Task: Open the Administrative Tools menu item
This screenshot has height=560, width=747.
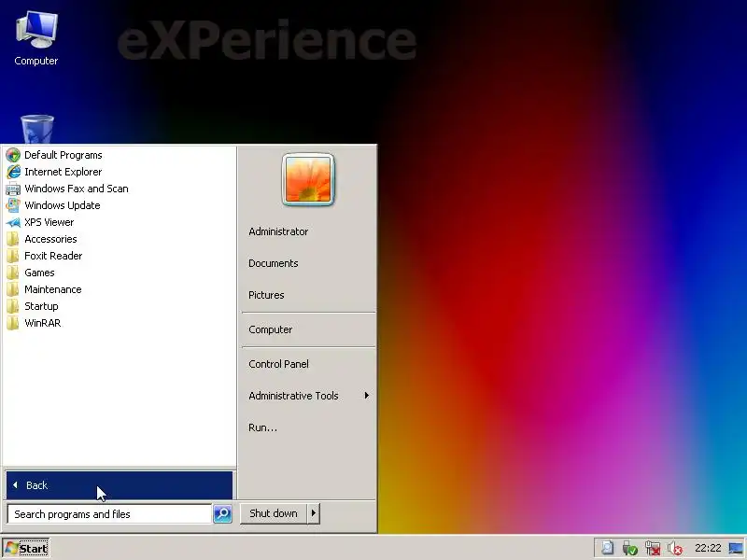Action: point(308,396)
